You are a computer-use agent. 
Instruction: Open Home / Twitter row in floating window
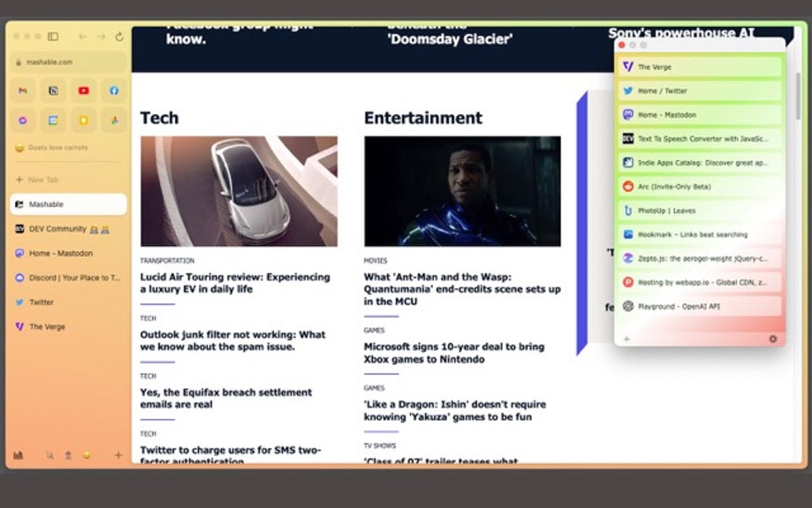(700, 91)
